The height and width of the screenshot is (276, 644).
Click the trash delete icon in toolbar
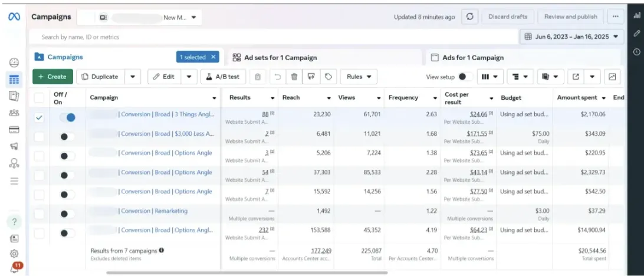pos(294,77)
